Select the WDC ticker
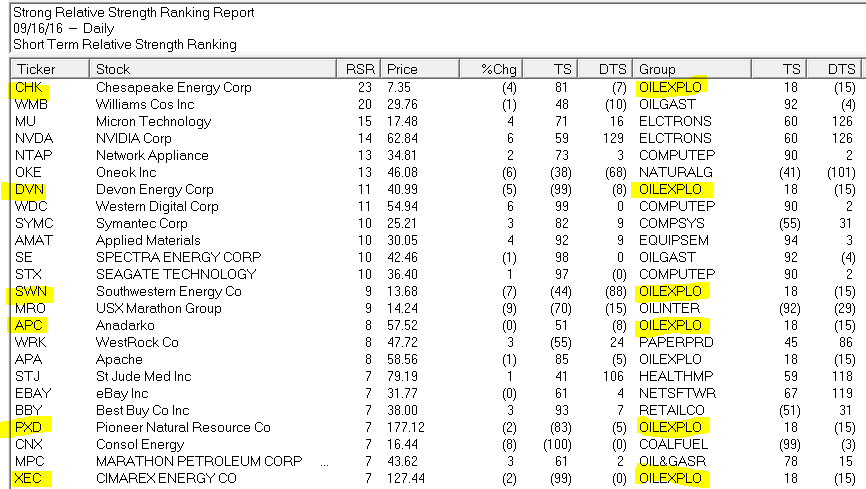Image resolution: width=866 pixels, height=489 pixels. [x=31, y=207]
